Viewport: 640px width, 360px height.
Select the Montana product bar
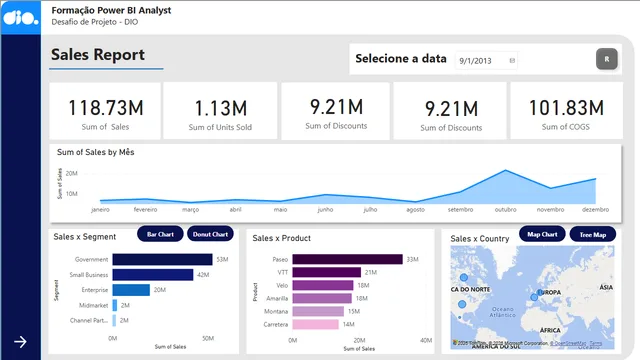(x=318, y=311)
